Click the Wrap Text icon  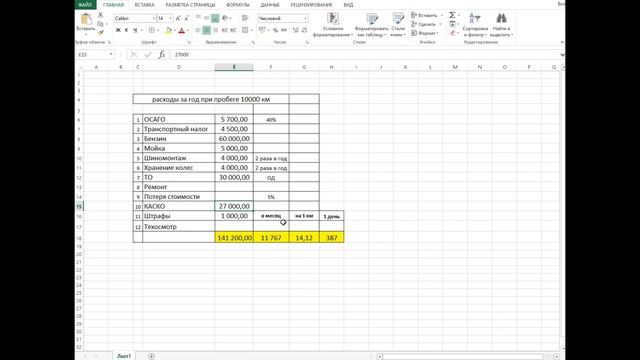tap(245, 18)
